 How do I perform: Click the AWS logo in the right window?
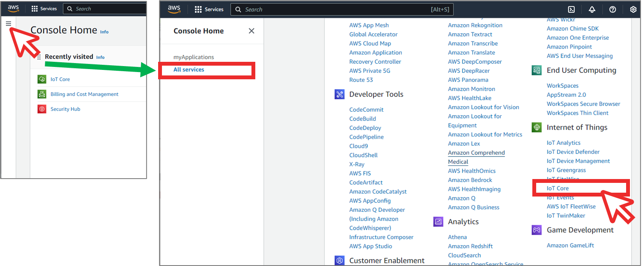tap(174, 9)
